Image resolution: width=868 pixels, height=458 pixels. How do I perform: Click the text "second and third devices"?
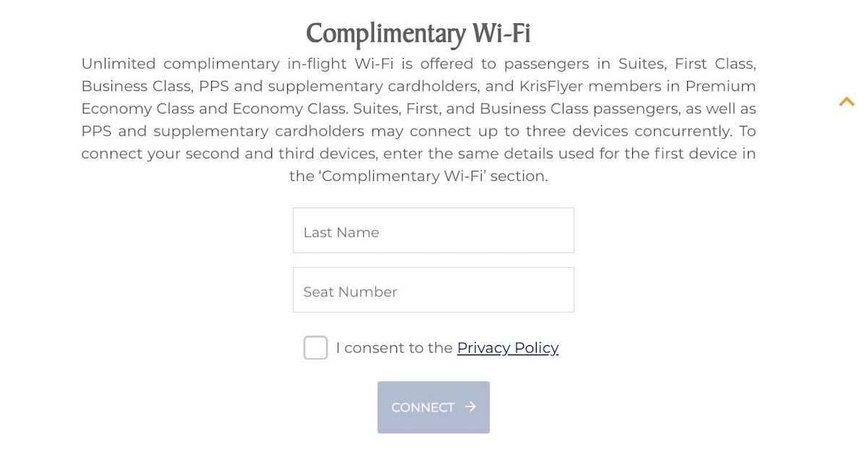coord(281,153)
